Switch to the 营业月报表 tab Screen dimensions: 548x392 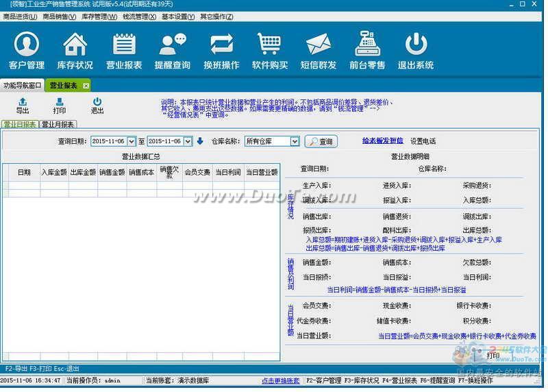click(58, 125)
